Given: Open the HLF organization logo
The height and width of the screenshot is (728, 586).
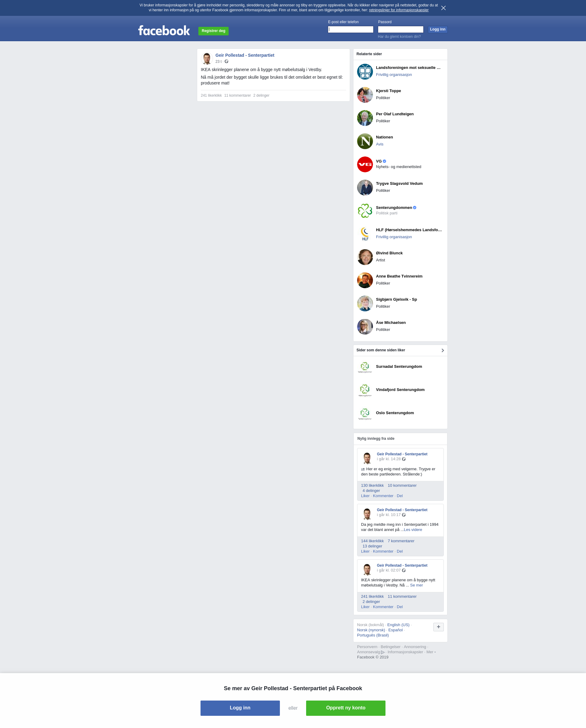Looking at the screenshot, I should point(365,234).
